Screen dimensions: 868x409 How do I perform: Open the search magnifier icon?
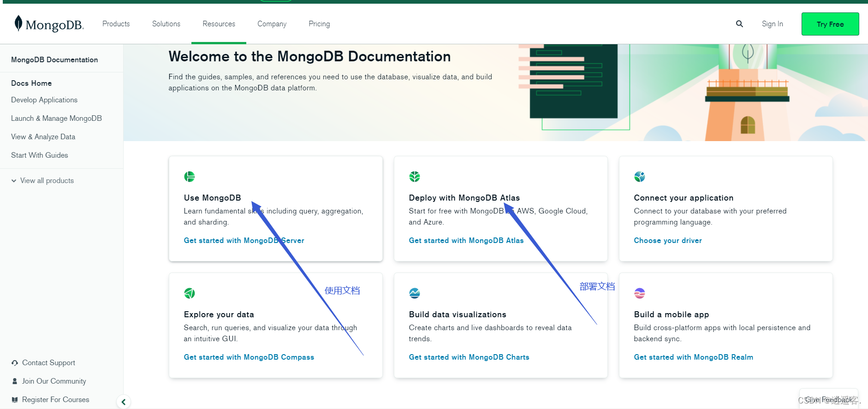coord(739,24)
